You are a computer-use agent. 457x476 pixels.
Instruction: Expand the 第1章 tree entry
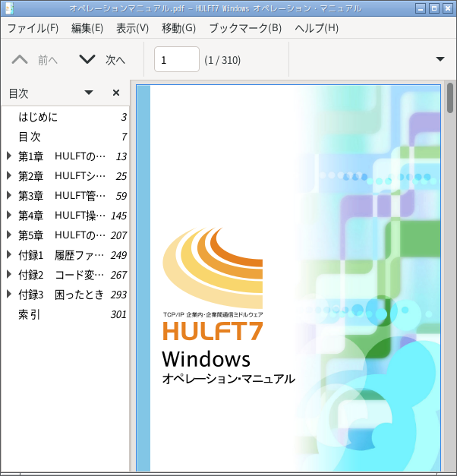(x=9, y=156)
